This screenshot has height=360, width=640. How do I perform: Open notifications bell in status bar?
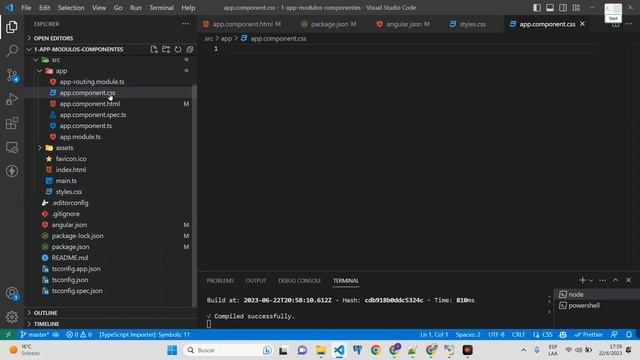coord(629,335)
